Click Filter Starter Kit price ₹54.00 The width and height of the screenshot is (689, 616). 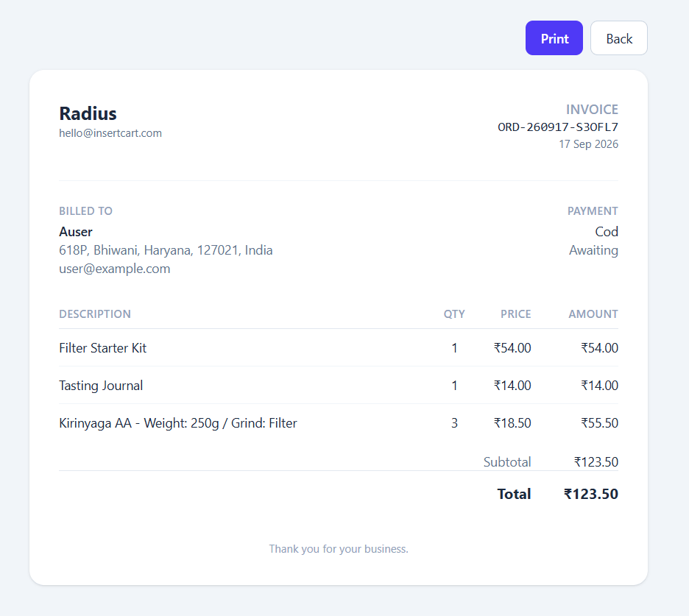pos(512,348)
